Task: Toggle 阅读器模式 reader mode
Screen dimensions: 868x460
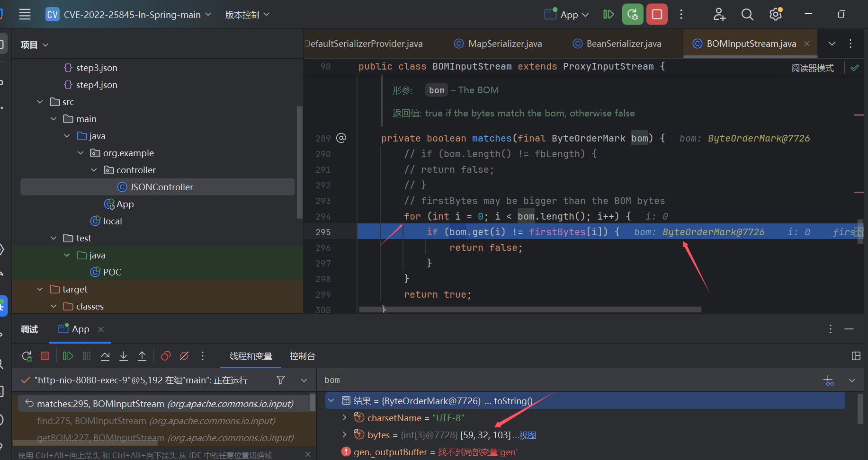Action: pos(813,68)
